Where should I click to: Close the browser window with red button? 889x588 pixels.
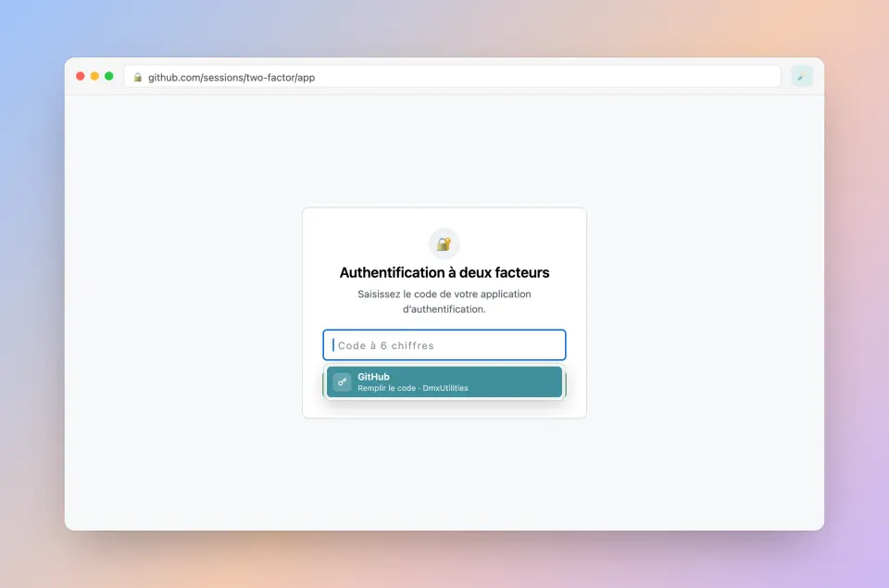click(x=81, y=76)
